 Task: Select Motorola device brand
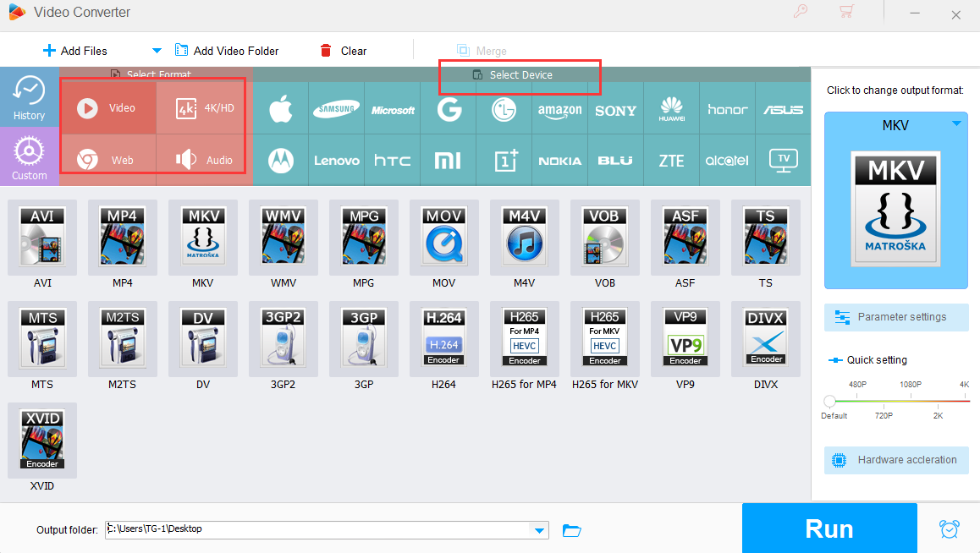point(281,161)
